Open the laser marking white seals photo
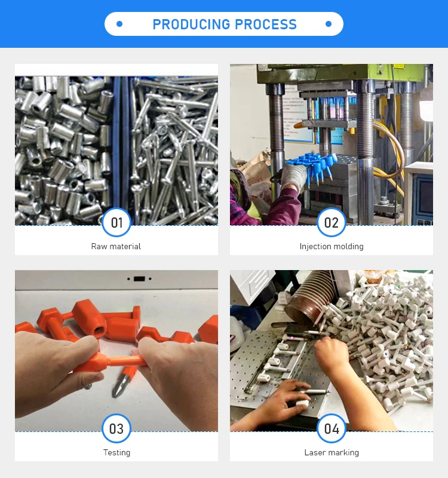This screenshot has height=478, width=448. (332, 351)
